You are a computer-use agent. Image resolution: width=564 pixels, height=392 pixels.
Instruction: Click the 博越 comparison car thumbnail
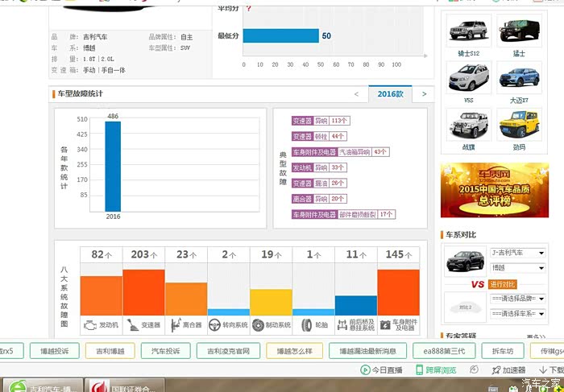pyautogui.click(x=466, y=262)
